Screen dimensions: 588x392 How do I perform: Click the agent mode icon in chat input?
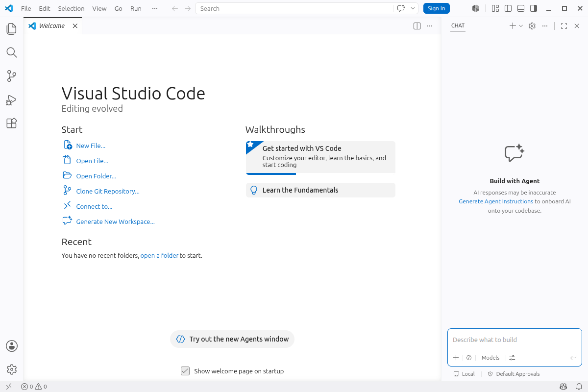(x=469, y=358)
